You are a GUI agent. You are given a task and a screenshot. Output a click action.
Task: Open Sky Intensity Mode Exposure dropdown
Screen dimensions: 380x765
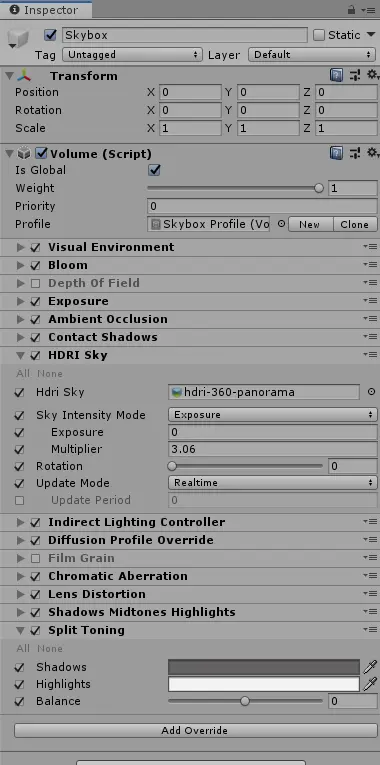point(273,415)
